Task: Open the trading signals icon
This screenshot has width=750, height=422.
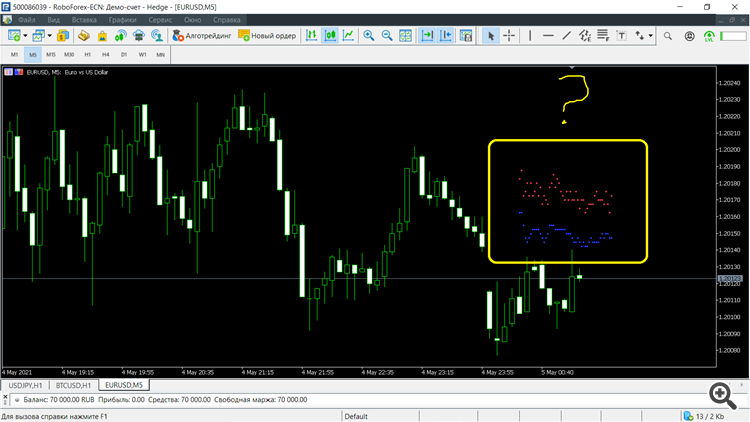Action: (x=121, y=35)
